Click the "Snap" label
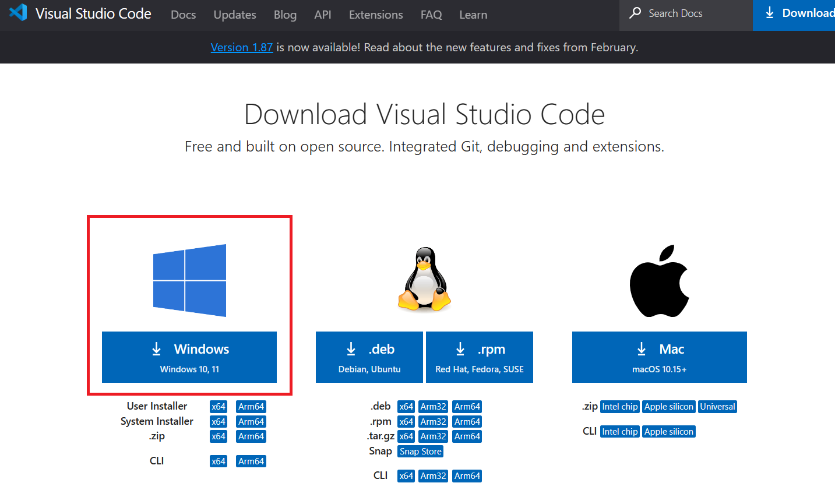This screenshot has height=504, width=835. coord(380,451)
